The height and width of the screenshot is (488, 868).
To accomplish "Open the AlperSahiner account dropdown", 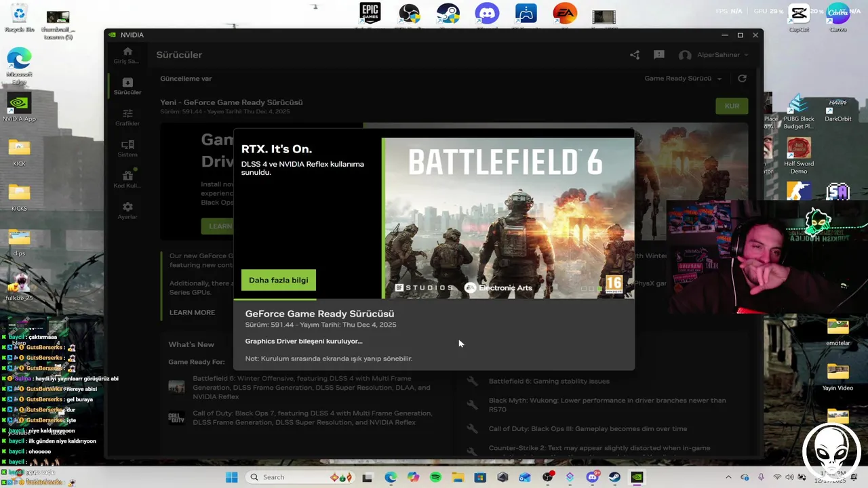I will tap(713, 55).
